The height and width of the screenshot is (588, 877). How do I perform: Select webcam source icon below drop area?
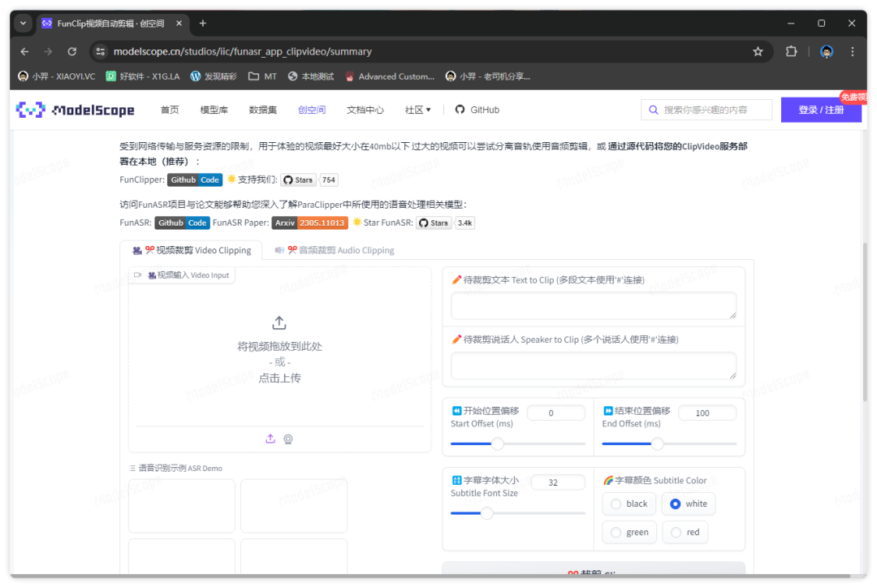[x=288, y=439]
